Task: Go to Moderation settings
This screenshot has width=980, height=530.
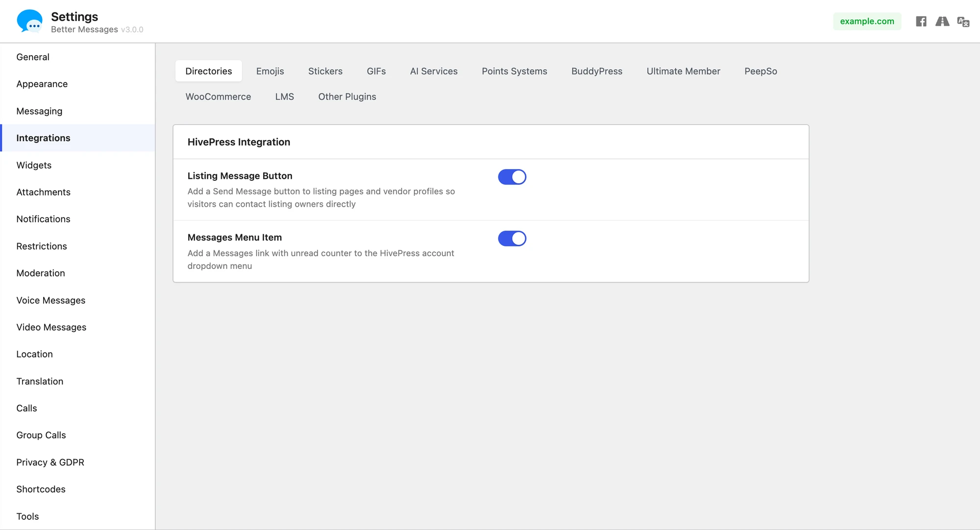Action: 77,273
